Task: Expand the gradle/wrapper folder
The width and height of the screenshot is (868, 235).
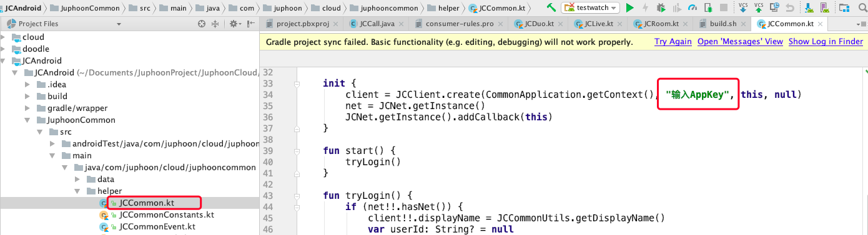Action: click(x=27, y=108)
